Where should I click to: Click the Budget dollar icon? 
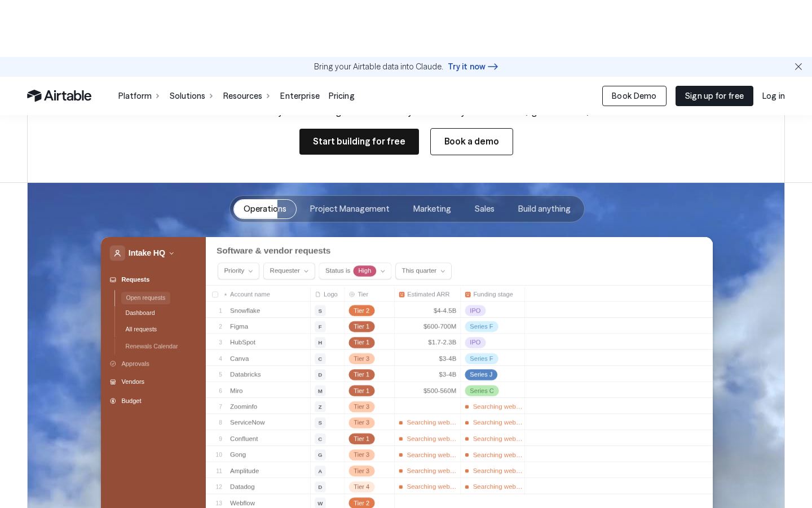(113, 401)
